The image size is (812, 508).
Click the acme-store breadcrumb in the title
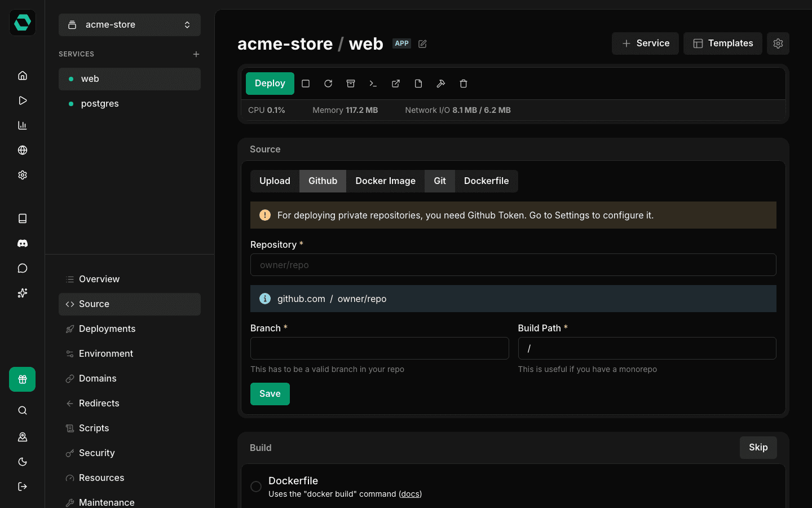[285, 44]
